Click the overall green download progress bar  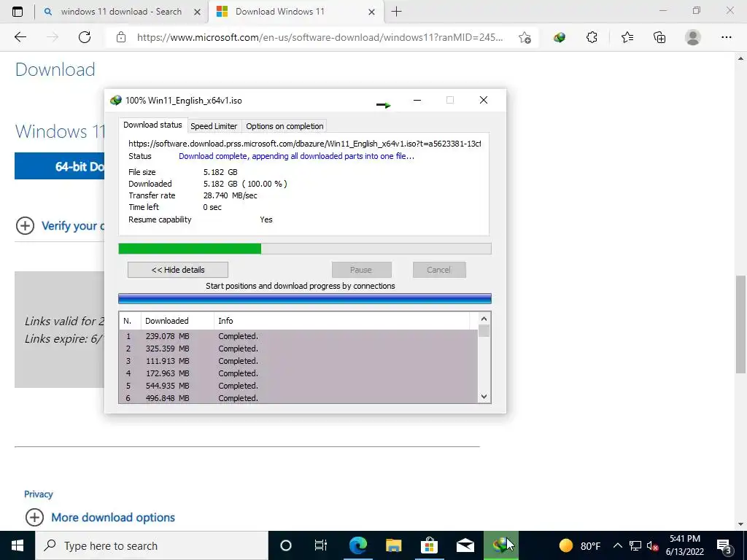tap(305, 249)
